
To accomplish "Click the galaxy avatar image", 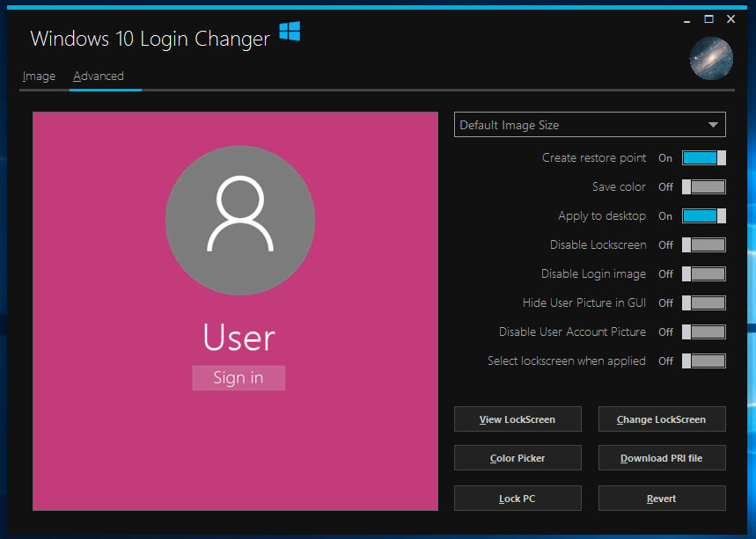I will [711, 58].
